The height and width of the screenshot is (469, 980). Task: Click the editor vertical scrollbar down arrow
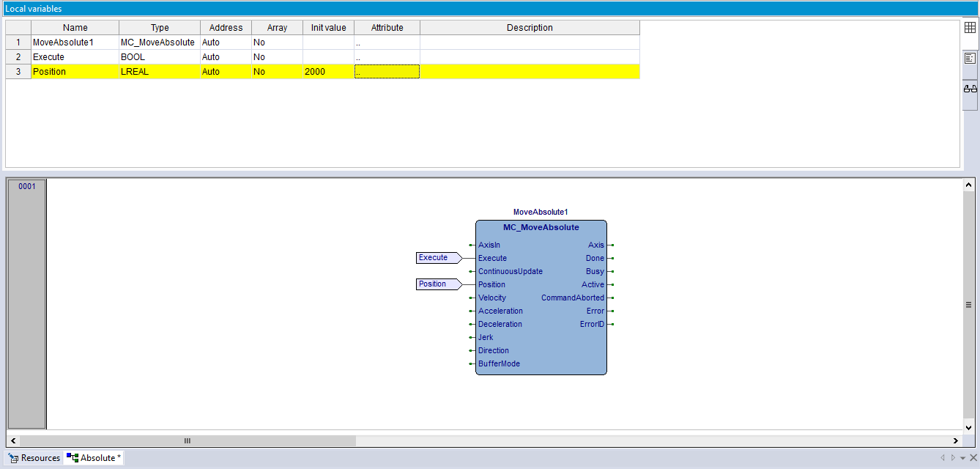(968, 428)
